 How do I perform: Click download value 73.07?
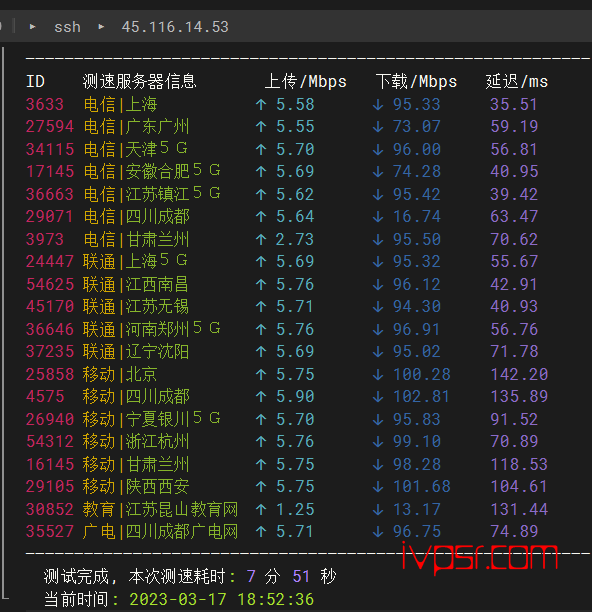click(416, 126)
